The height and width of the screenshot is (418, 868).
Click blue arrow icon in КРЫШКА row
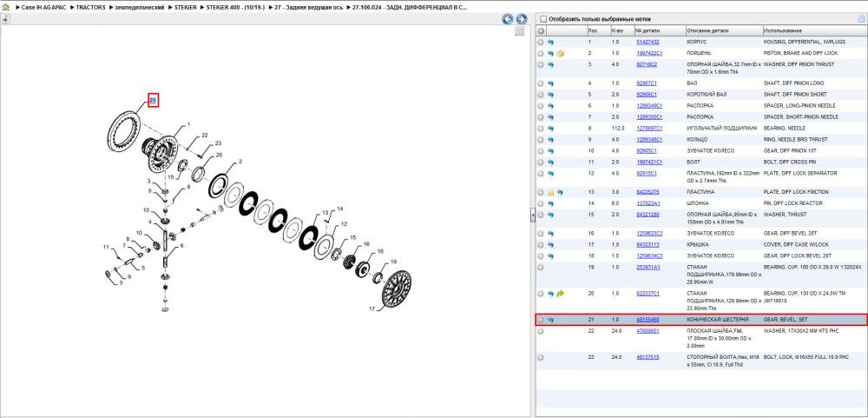551,244
